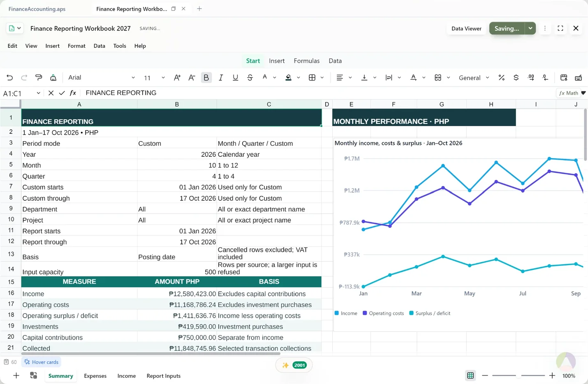Toggle bold formatting
Screen dimensions: 588x384
tap(206, 77)
